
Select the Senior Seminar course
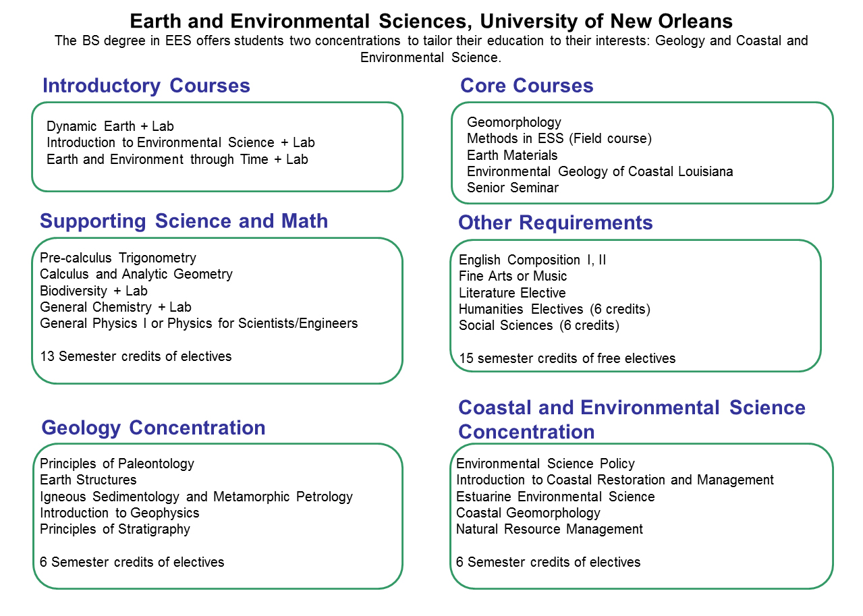(512, 188)
